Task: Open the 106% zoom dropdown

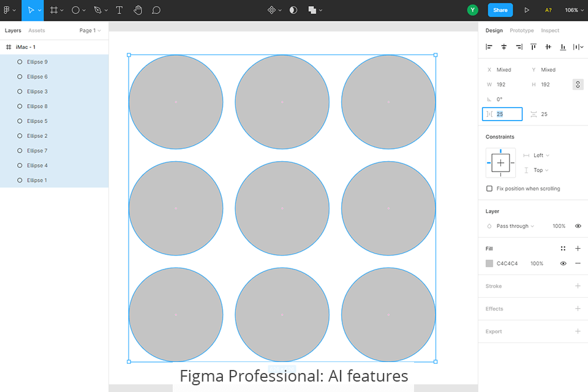Action: point(574,10)
